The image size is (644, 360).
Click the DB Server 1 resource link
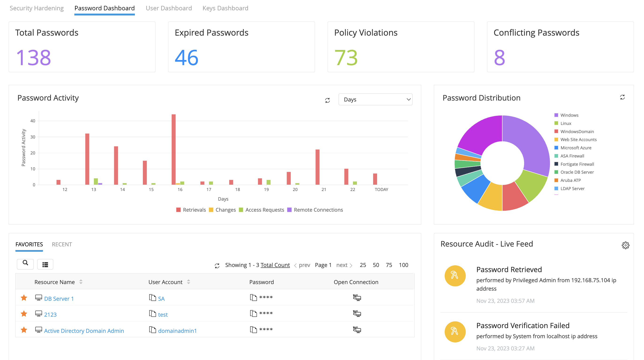[59, 298]
